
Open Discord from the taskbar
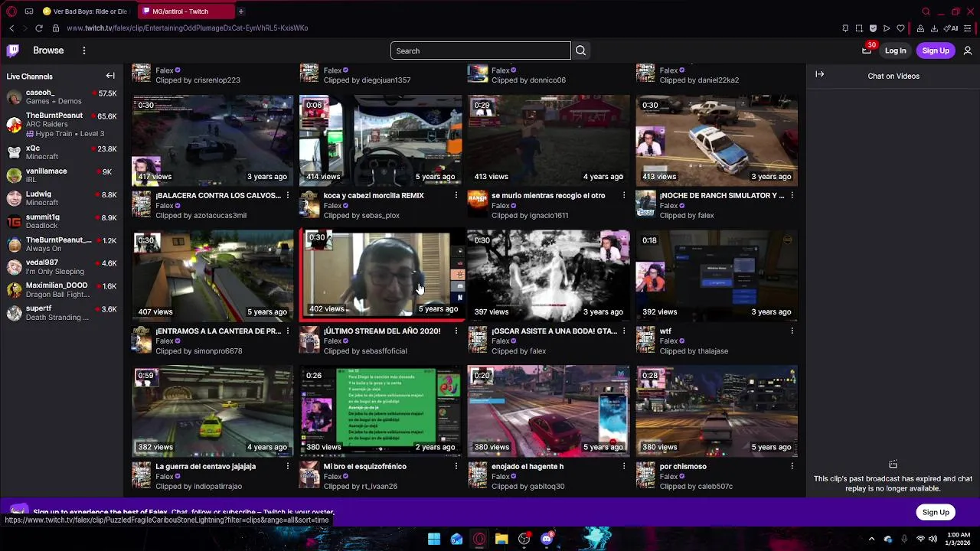point(547,539)
